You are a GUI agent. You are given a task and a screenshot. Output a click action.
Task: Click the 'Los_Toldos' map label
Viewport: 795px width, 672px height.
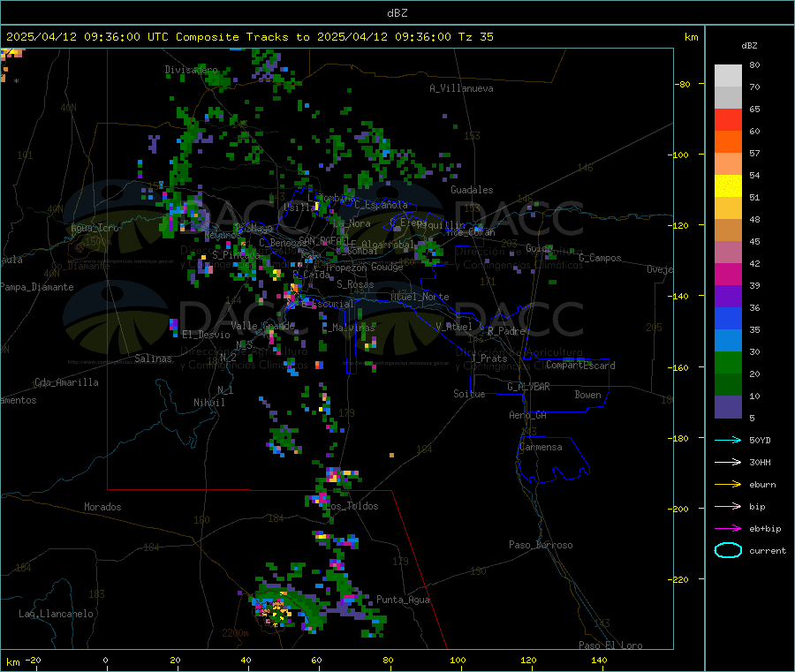pos(352,506)
